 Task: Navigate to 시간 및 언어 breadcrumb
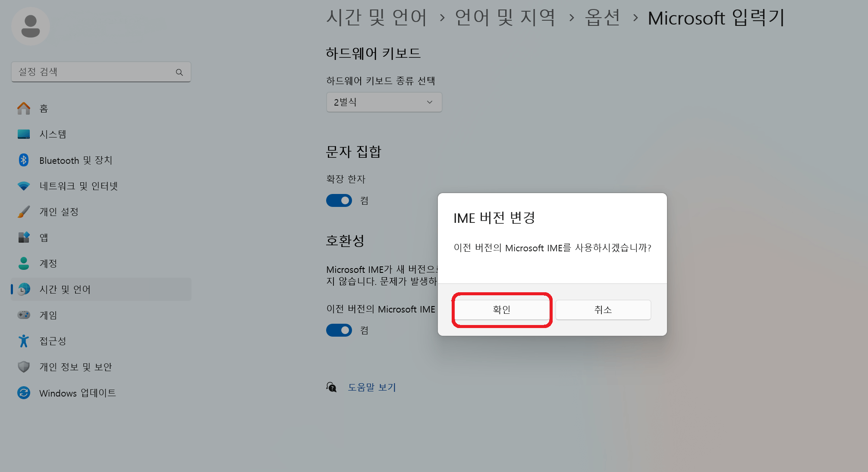[x=377, y=18]
